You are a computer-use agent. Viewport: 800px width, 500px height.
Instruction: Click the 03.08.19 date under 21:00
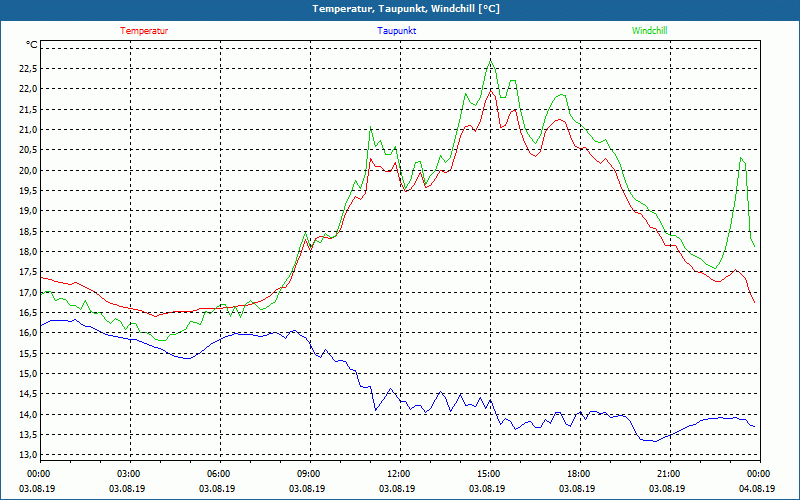pyautogui.click(x=667, y=488)
